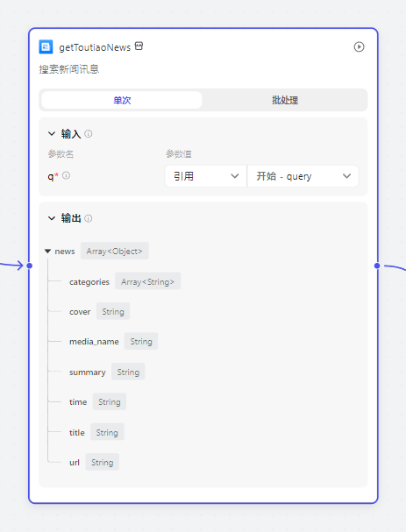Select the summary output field
Viewport: 406px width, 532px height.
[88, 372]
